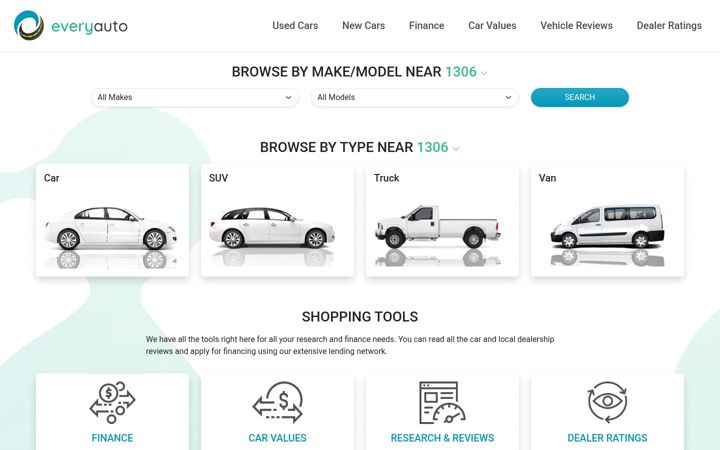
Task: Open the Used Cars menu
Action: [x=295, y=26]
